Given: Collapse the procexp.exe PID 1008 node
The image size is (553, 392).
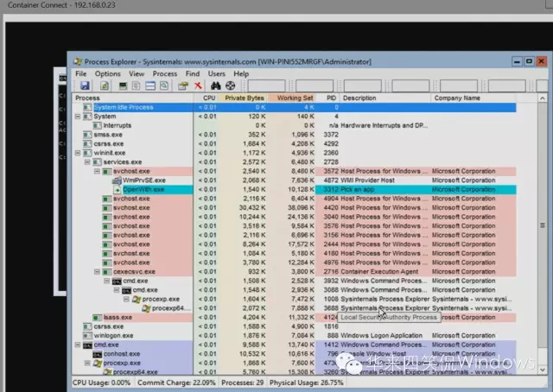Looking at the screenshot, I should point(126,300).
